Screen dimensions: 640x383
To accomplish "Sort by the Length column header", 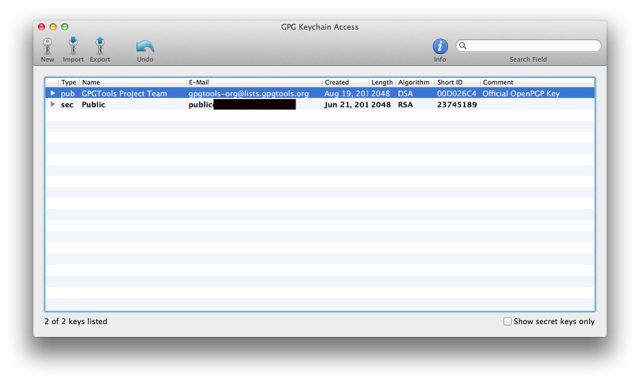I will click(382, 82).
